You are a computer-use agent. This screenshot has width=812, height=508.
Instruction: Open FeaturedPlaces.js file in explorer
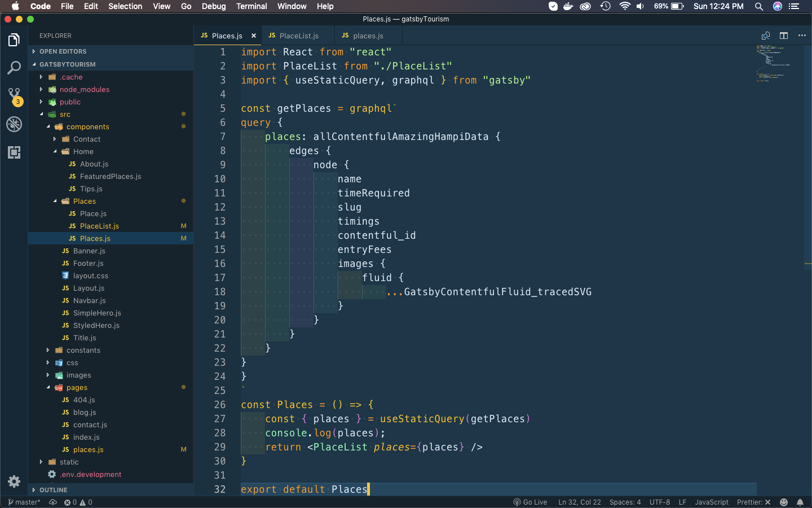click(x=111, y=177)
